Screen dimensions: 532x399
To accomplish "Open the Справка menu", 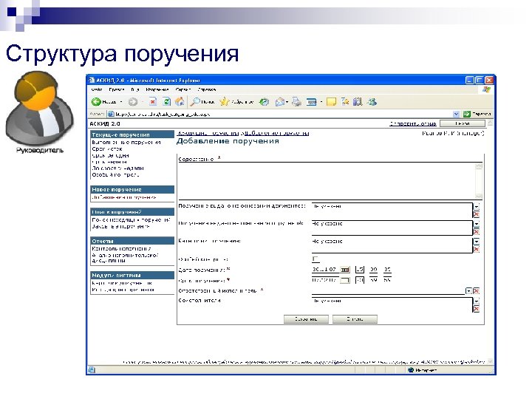I will pyautogui.click(x=207, y=89).
